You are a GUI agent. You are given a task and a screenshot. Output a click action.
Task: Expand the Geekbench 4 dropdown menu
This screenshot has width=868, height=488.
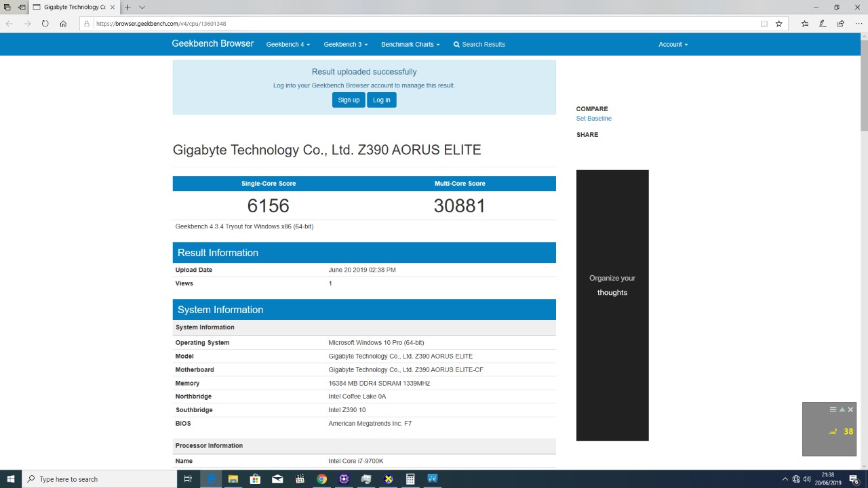pyautogui.click(x=288, y=45)
